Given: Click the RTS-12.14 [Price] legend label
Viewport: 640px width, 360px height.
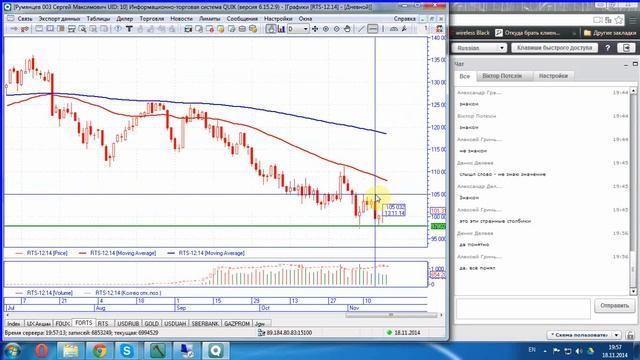Looking at the screenshot, I should click(x=47, y=253).
